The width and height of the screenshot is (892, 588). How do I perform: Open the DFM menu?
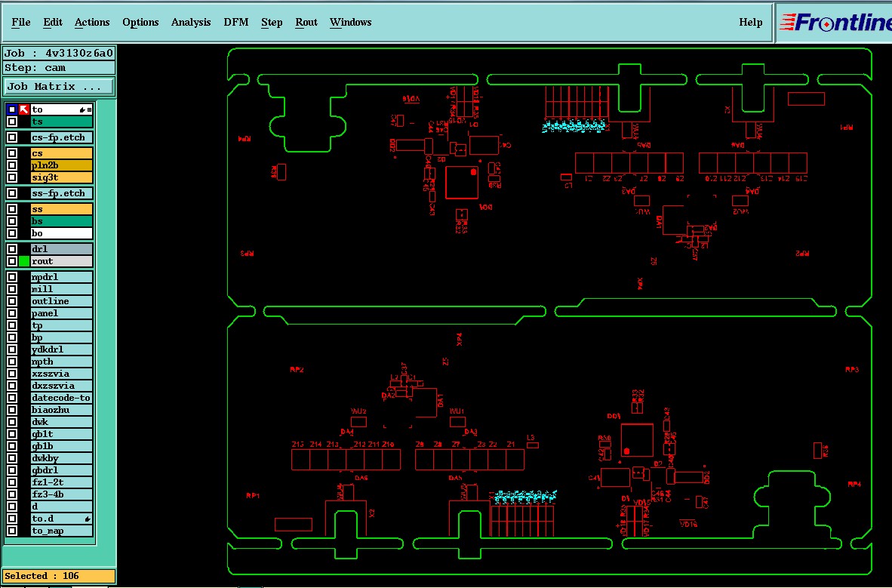(236, 22)
